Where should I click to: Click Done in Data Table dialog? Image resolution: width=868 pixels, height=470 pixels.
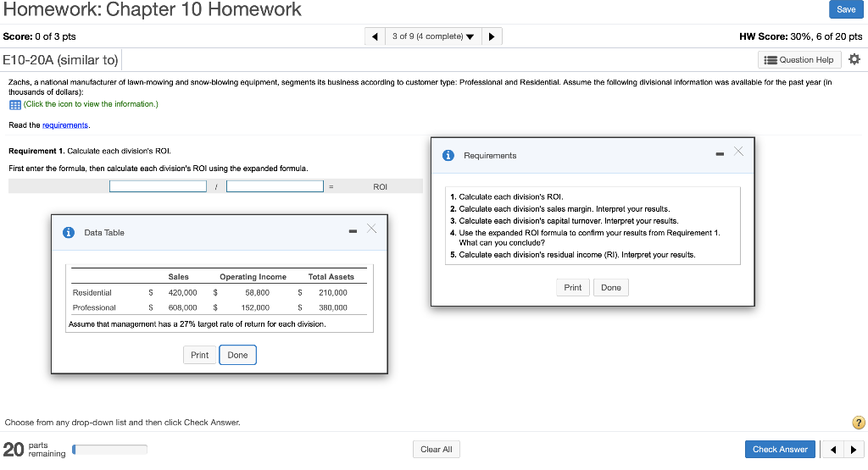point(237,355)
